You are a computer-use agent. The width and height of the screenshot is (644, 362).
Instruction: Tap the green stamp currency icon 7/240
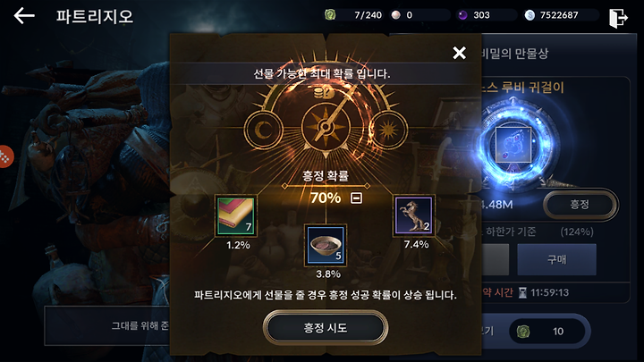[x=330, y=15]
